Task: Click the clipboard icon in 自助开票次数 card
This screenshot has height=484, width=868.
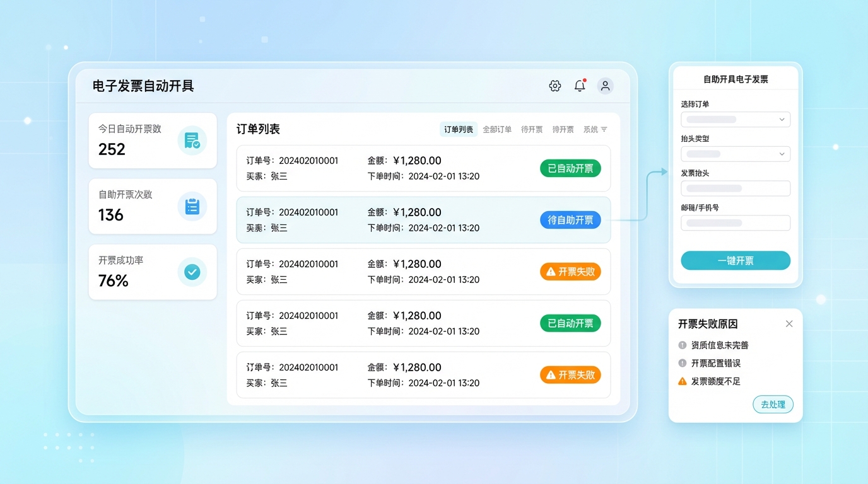Action: (x=192, y=206)
